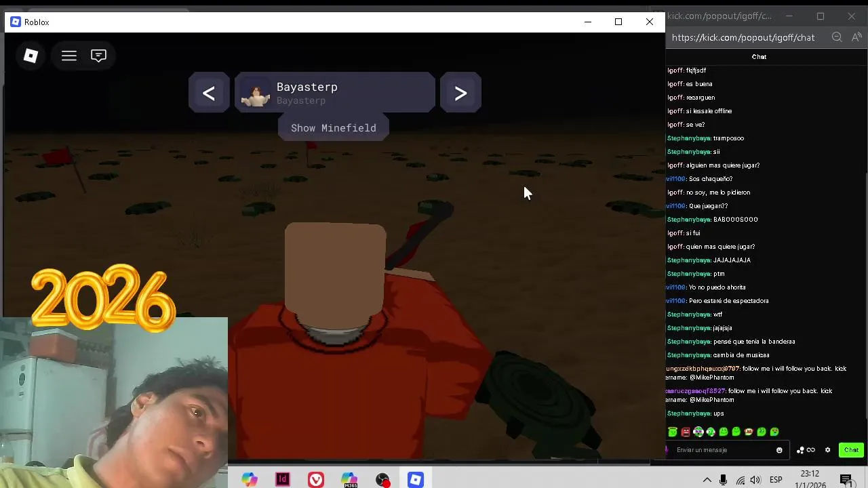Click username Stephanybaya in 'tramposoo' message

pyautogui.click(x=689, y=138)
